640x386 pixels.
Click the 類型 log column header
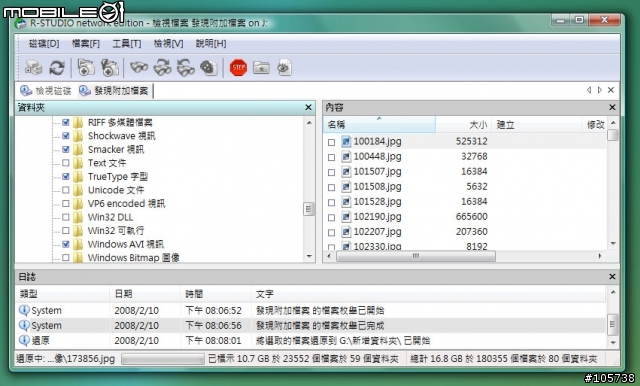tap(63, 294)
